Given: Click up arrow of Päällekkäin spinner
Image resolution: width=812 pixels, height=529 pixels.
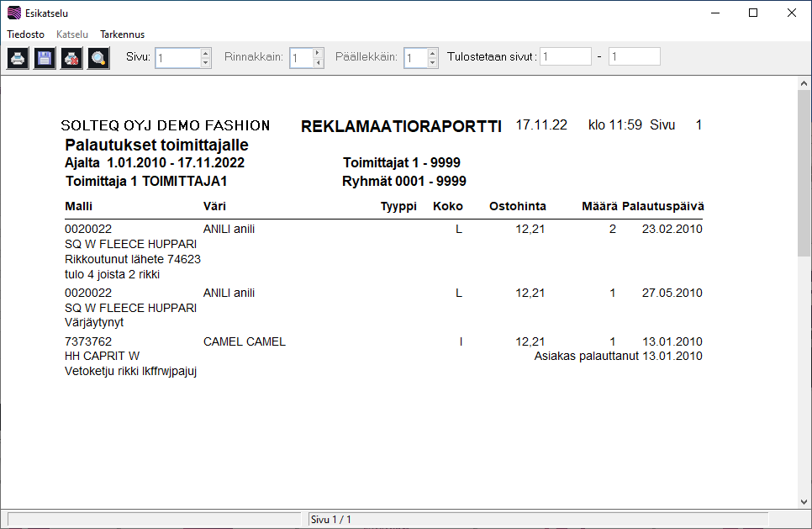Looking at the screenshot, I should pyautogui.click(x=432, y=53).
